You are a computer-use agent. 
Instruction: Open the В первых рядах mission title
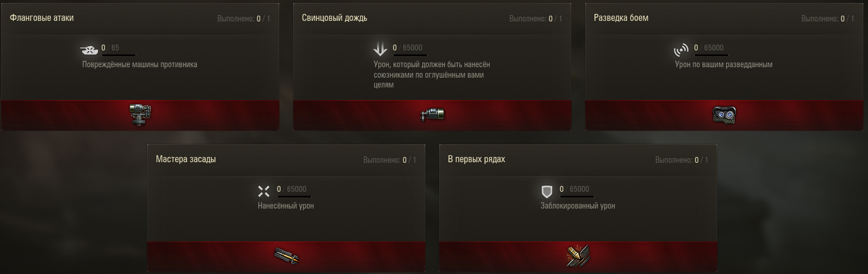(x=476, y=159)
